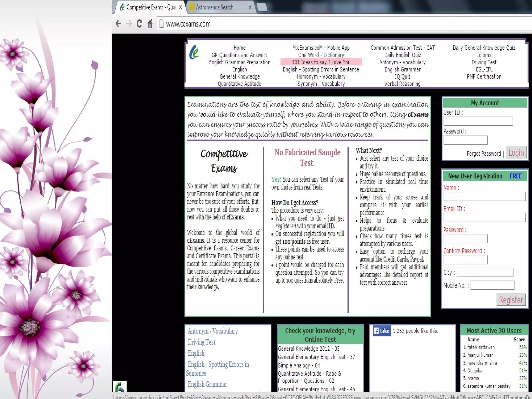
Task: Open Antonym - Vocabulary in bottom list
Action: click(213, 331)
